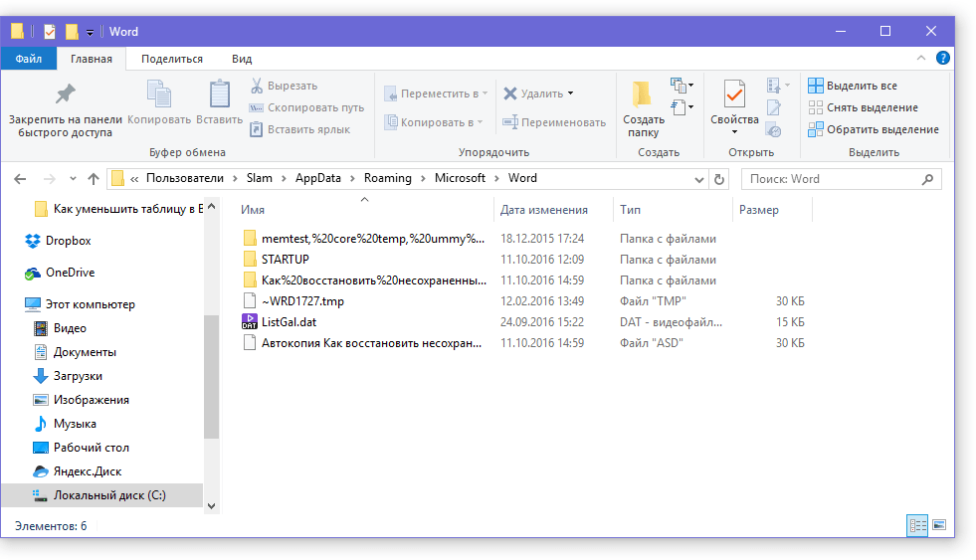Refresh the current folder view
This screenshot has height=560, width=976.
pos(719,179)
